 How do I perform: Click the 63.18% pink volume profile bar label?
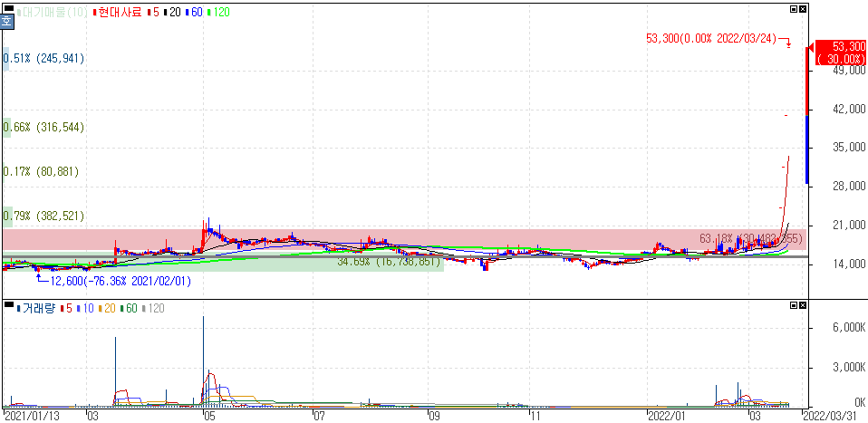pos(750,238)
